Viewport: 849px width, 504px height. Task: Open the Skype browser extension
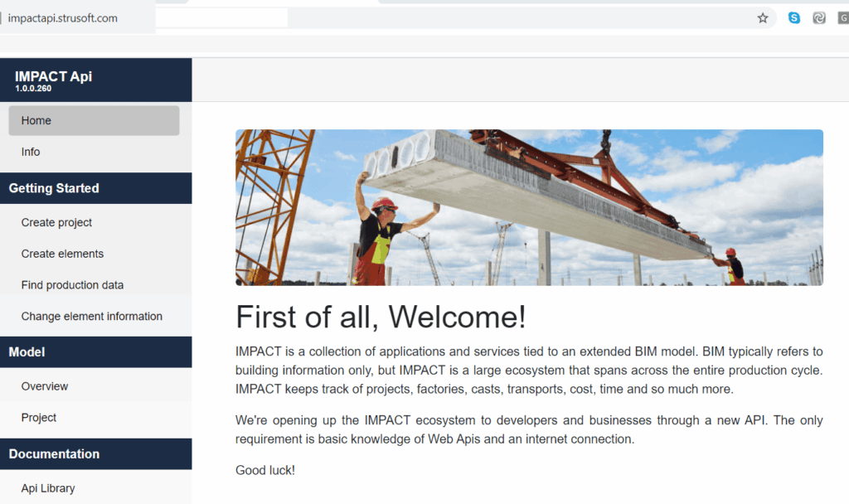point(794,18)
